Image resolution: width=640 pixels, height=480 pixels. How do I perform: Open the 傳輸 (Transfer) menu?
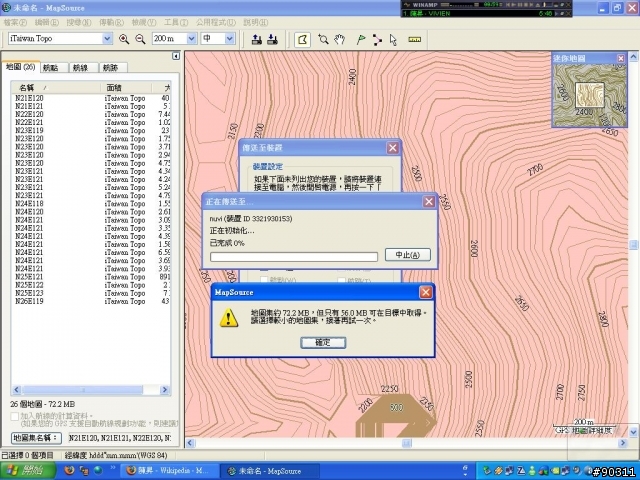111,22
